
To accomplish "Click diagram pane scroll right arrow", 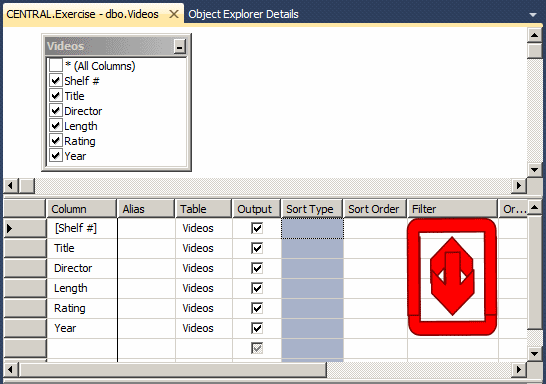I will pos(519,185).
